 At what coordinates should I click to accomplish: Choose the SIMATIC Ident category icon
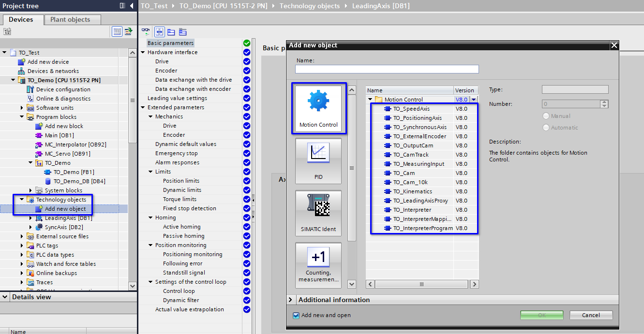(x=318, y=213)
